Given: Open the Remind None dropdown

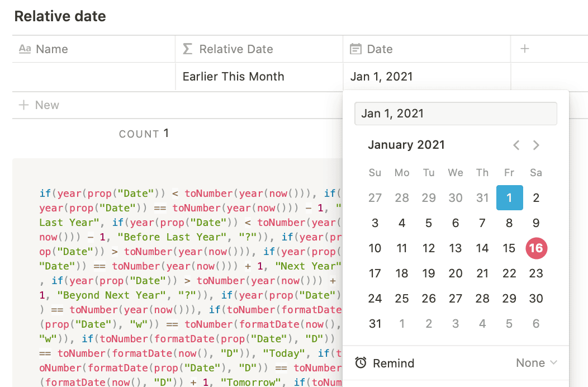Looking at the screenshot, I should [537, 363].
